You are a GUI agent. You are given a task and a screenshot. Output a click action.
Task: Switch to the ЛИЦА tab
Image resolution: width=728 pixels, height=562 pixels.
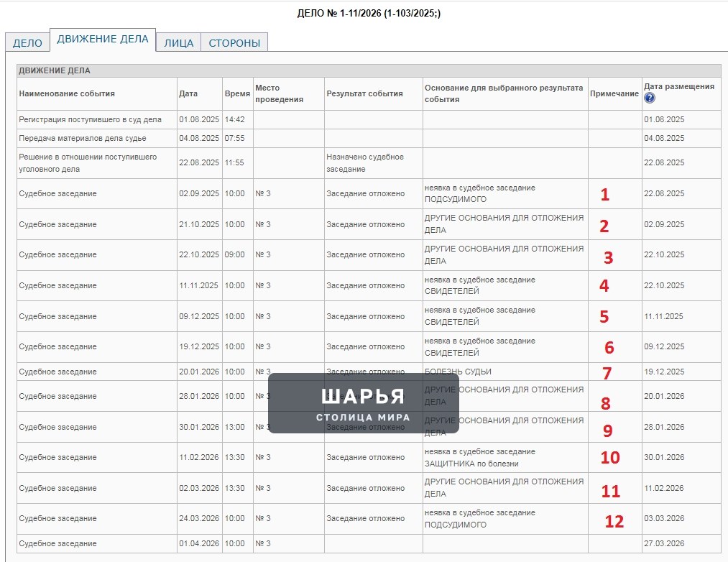point(178,42)
